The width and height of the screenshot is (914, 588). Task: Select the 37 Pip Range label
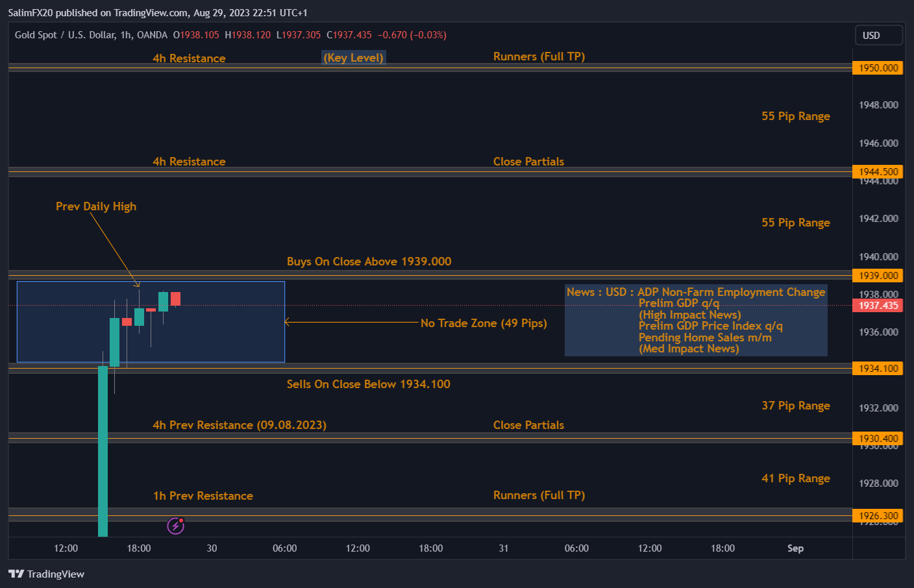click(796, 406)
